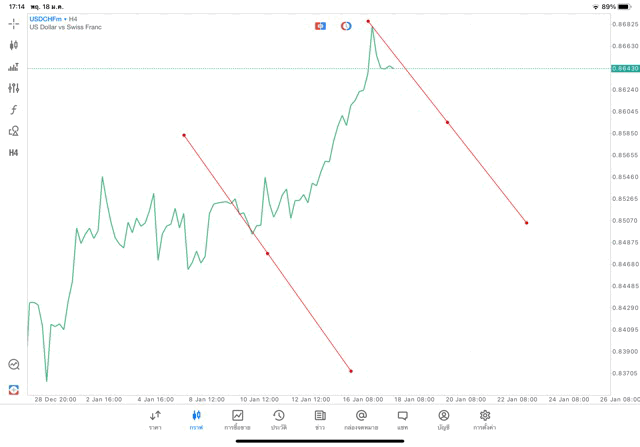Open the chart type candlestick icon

click(x=14, y=45)
